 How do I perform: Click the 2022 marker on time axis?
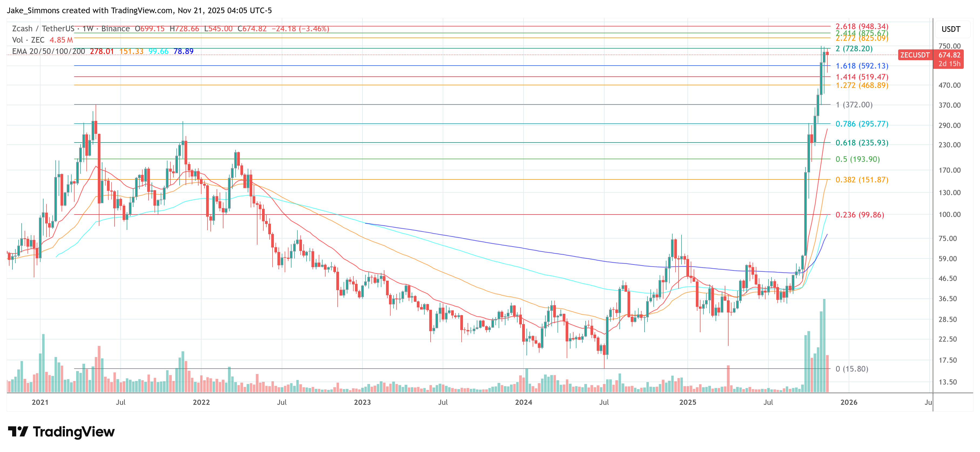pos(201,402)
